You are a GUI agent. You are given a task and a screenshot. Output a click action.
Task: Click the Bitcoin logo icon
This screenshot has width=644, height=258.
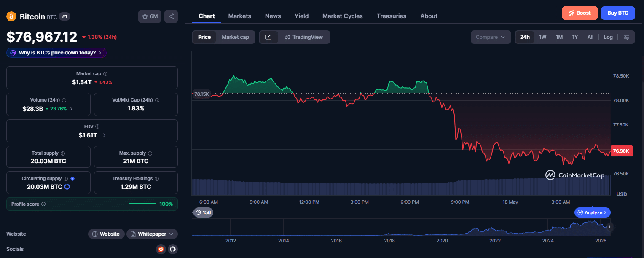tap(11, 16)
